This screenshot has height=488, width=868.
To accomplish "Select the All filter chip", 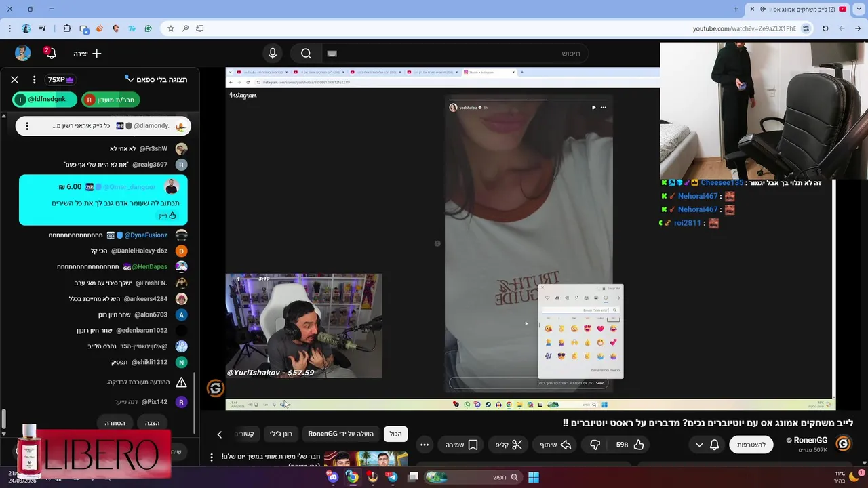I will tap(395, 434).
